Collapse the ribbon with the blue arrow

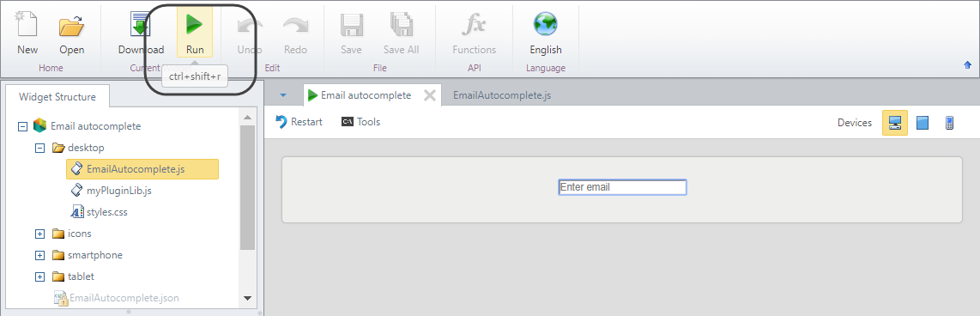tap(967, 64)
